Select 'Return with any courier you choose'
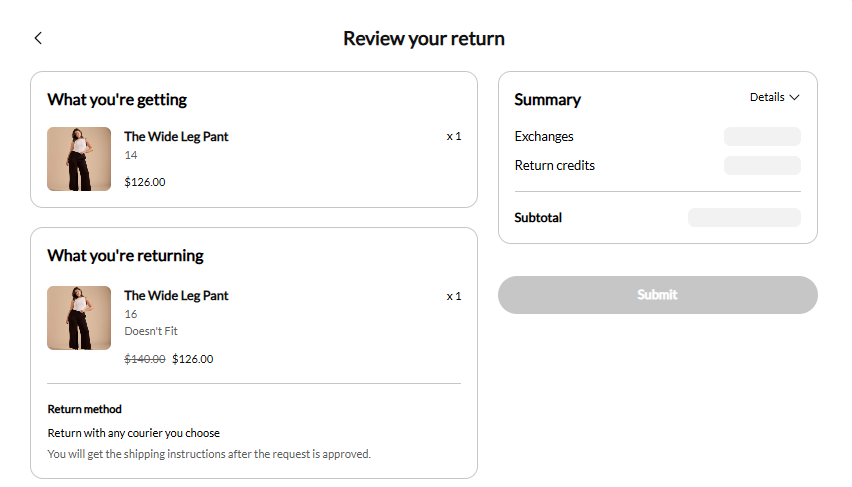 [x=134, y=433]
